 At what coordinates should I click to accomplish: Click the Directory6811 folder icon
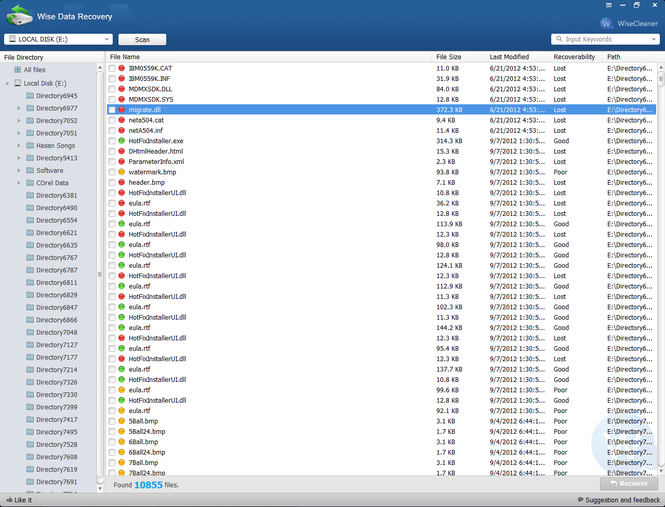coord(30,282)
